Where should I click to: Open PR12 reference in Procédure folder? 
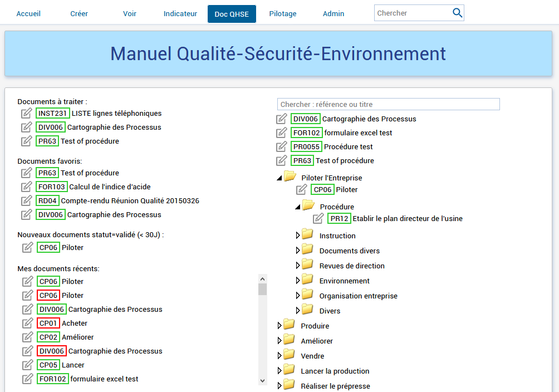pos(339,218)
